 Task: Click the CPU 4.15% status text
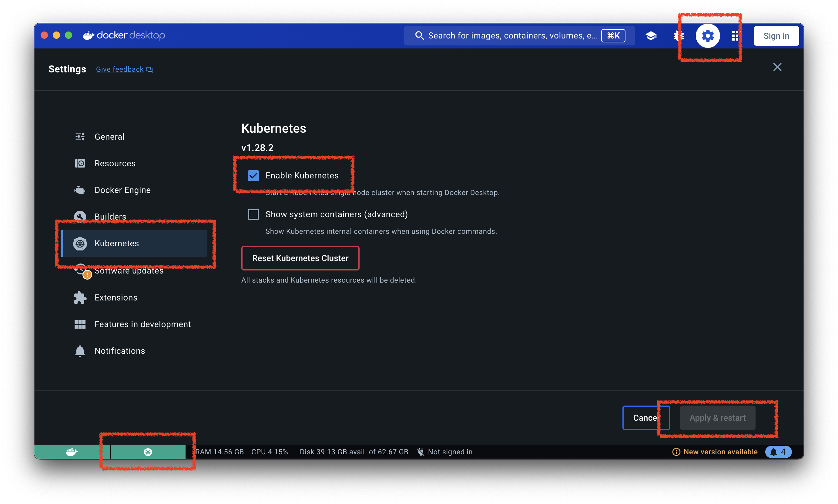[269, 452]
